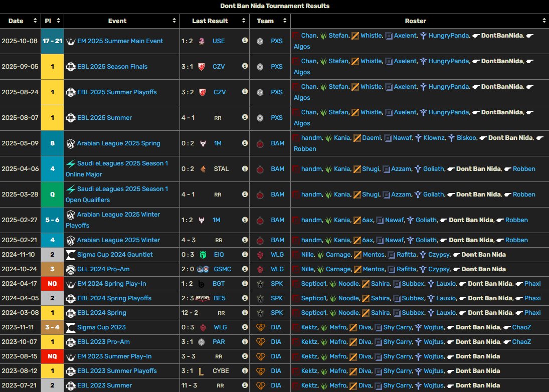Sort table by Pl column arrows
The height and width of the screenshot is (392, 549).
[58, 21]
